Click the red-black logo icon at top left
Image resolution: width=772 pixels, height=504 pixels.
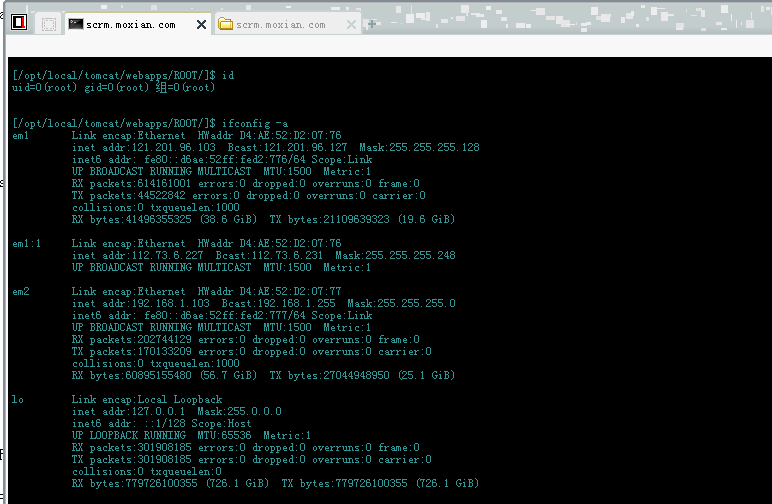coord(19,22)
